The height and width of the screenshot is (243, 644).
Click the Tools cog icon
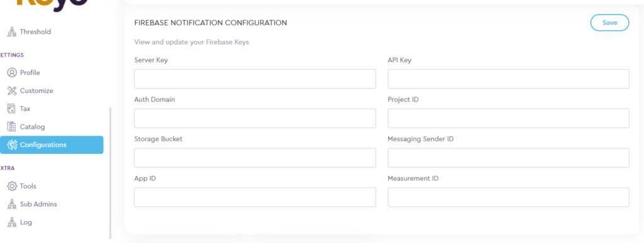point(12,186)
